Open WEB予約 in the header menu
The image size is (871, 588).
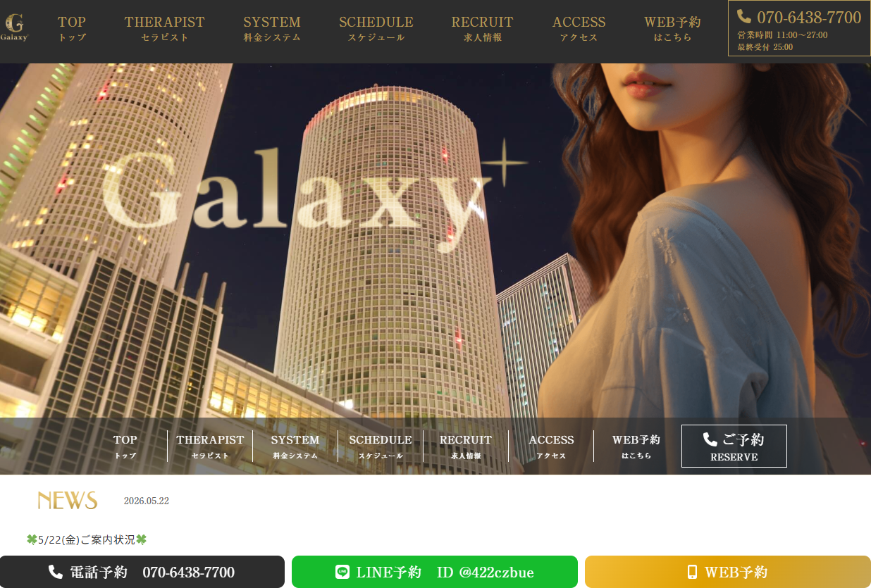click(x=673, y=29)
